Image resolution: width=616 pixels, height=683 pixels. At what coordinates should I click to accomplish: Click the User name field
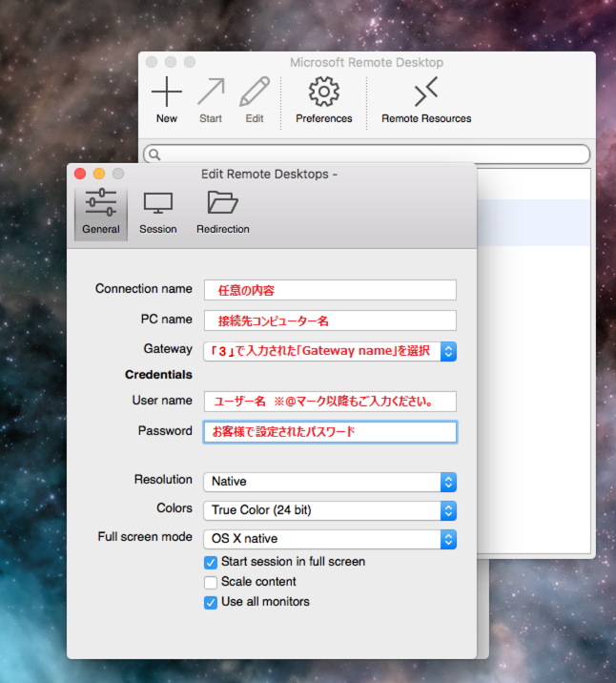pyautogui.click(x=330, y=402)
